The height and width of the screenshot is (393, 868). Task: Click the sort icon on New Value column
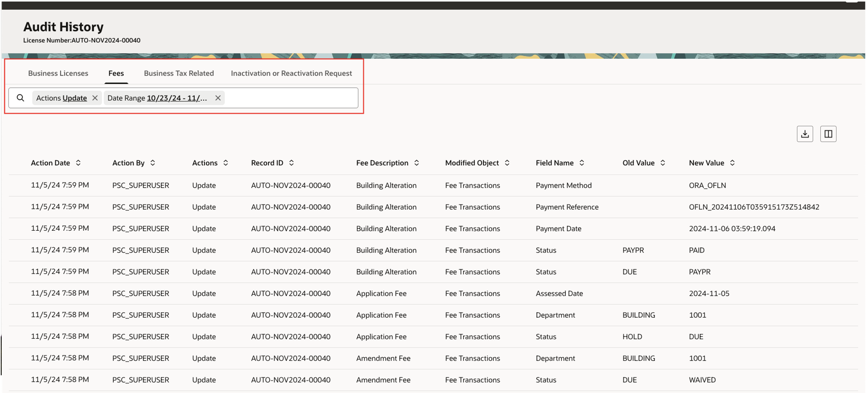point(733,163)
